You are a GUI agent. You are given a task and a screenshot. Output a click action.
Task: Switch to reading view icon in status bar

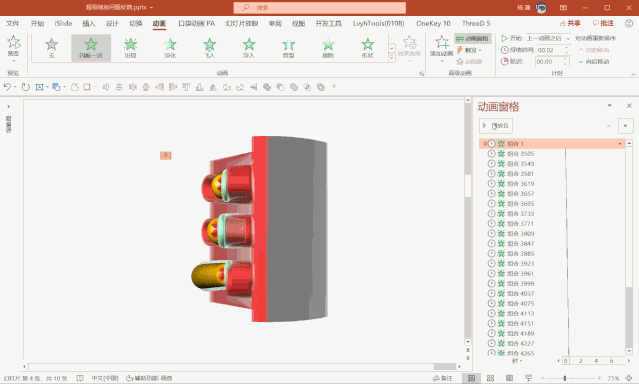tap(509, 378)
